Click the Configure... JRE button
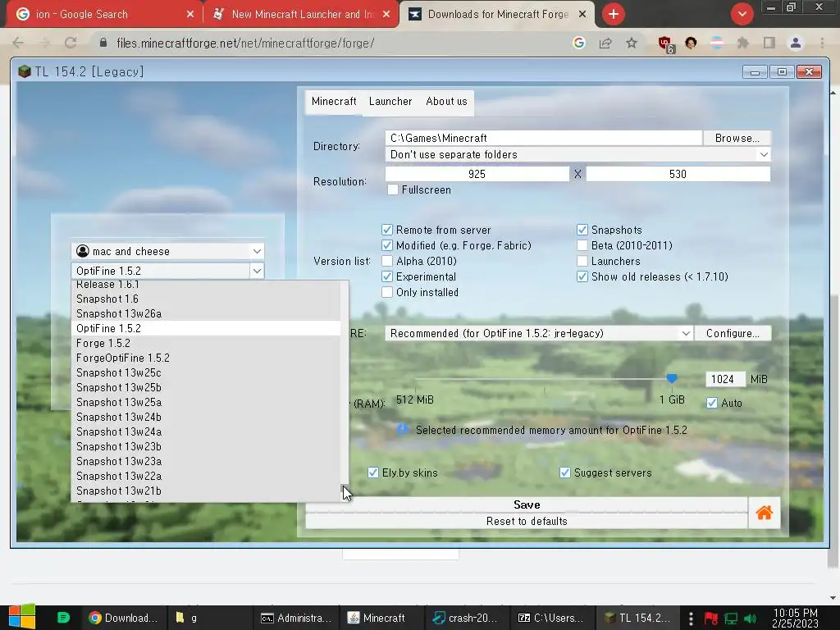The image size is (840, 630). tap(733, 333)
